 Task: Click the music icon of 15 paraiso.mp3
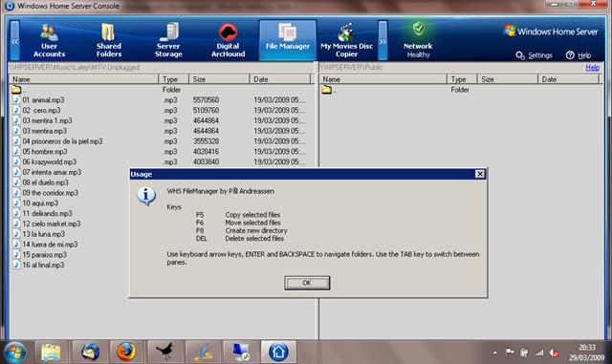(16, 254)
